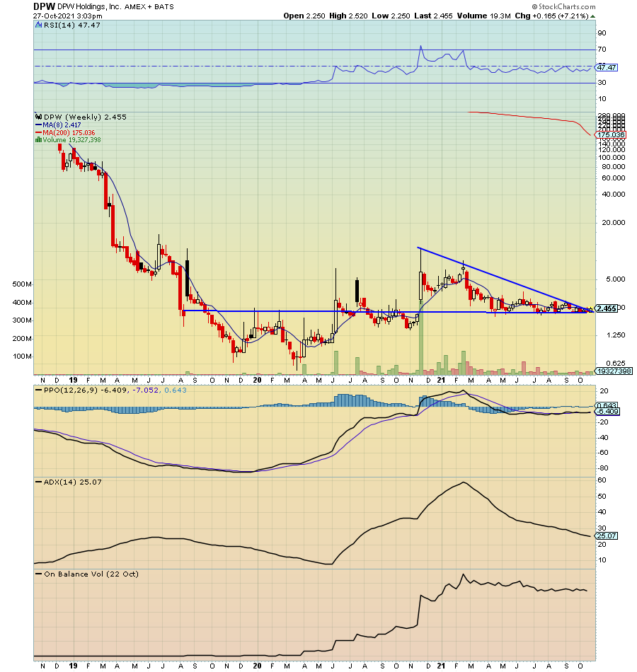
Task: Click the 'DPW (Weekly) 2.455' legend text
Action: click(x=86, y=117)
